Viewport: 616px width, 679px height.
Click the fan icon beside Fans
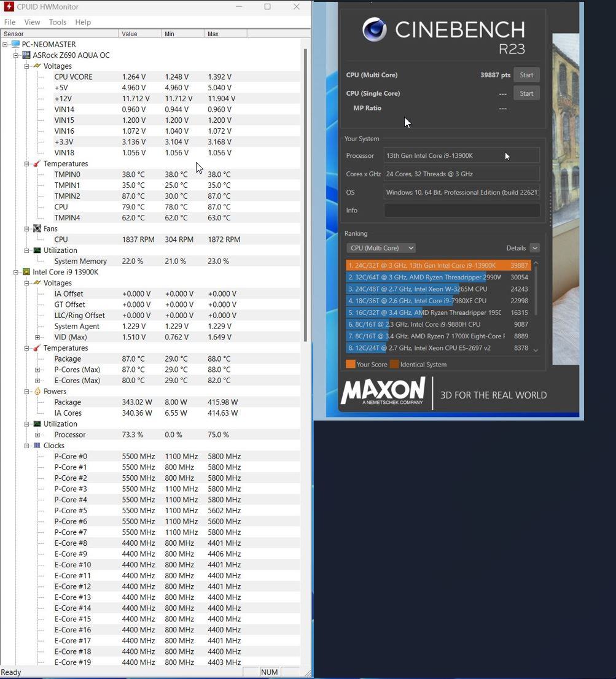[x=37, y=228]
